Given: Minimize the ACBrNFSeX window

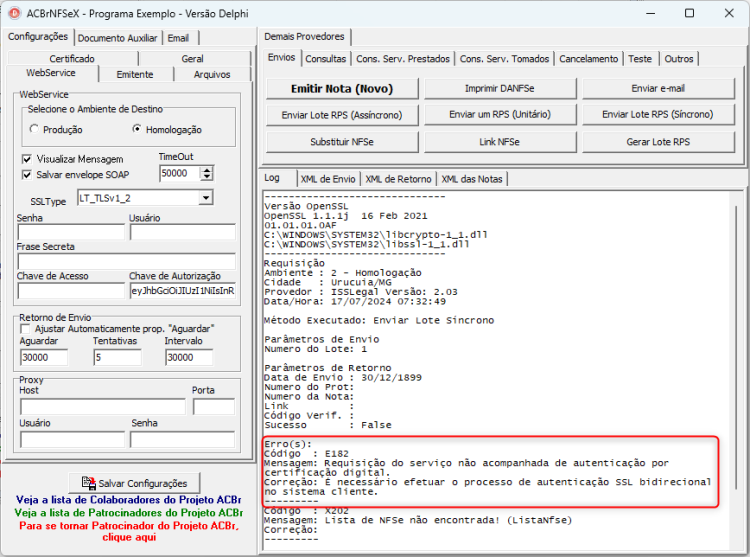Looking at the screenshot, I should (650, 13).
